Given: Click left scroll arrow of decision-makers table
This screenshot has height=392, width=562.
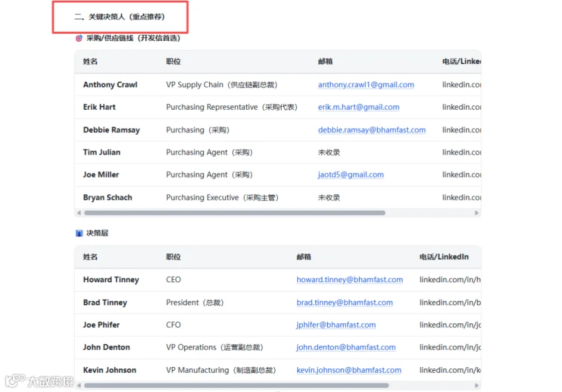Looking at the screenshot, I should (x=79, y=386).
